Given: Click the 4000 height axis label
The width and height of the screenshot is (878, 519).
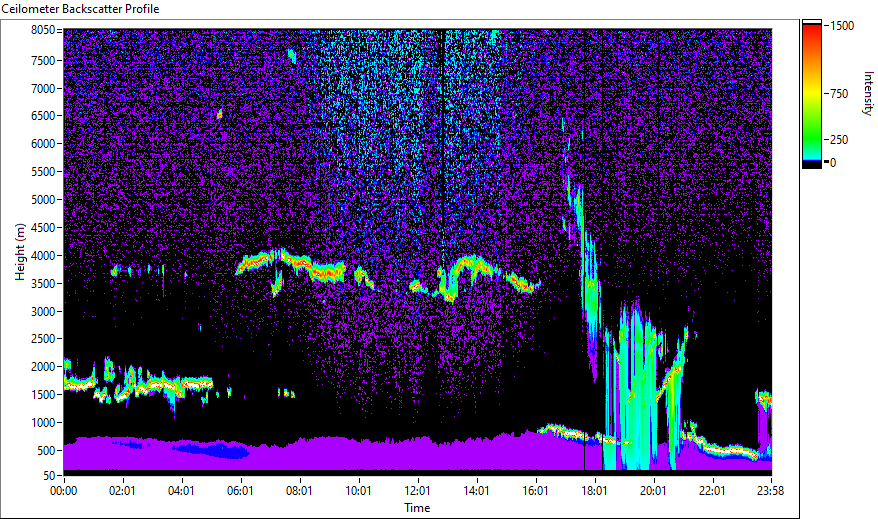Looking at the screenshot, I should point(43,256).
